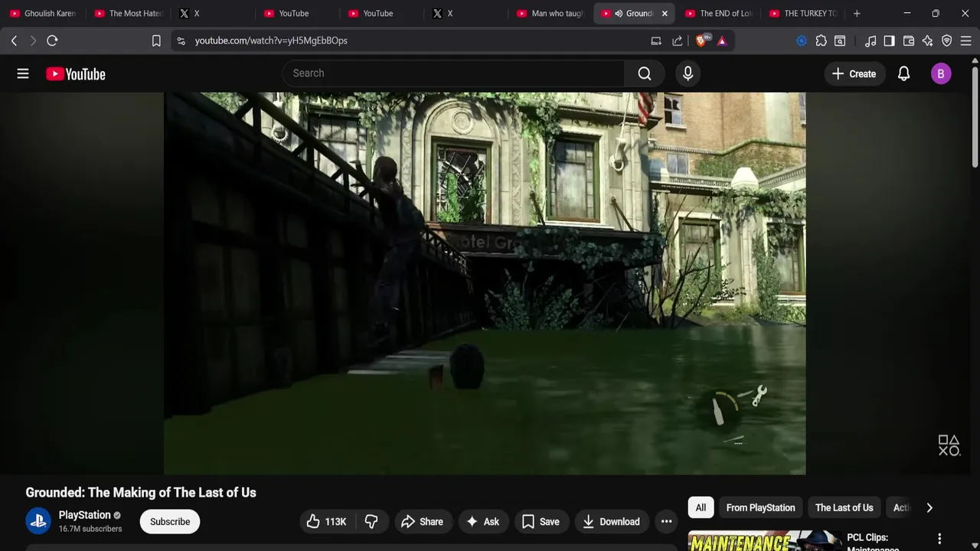Subscribe to the PlayStation channel
Screen dimensions: 980x551
tap(170, 522)
